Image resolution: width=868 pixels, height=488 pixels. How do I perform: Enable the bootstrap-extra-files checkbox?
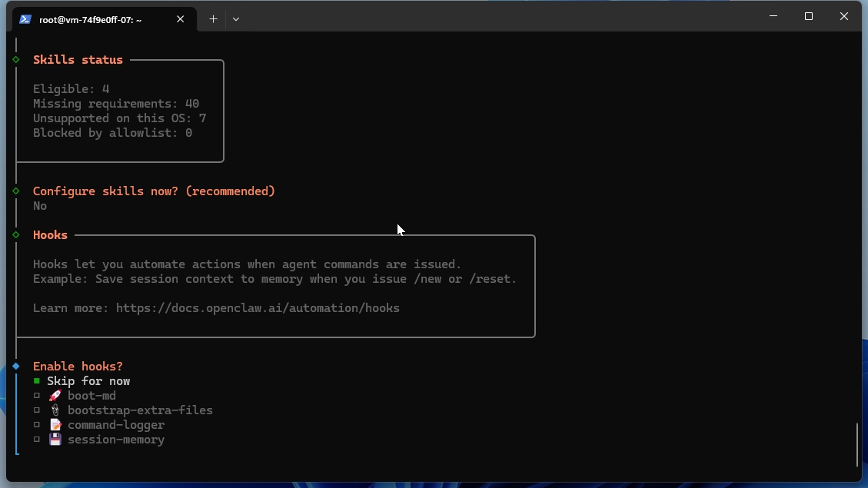[37, 410]
